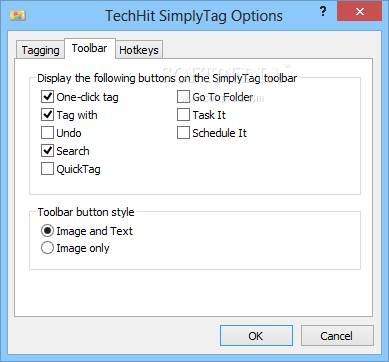The width and height of the screenshot is (389, 362).
Task: Select the Image and Text radio button
Action: point(47,231)
